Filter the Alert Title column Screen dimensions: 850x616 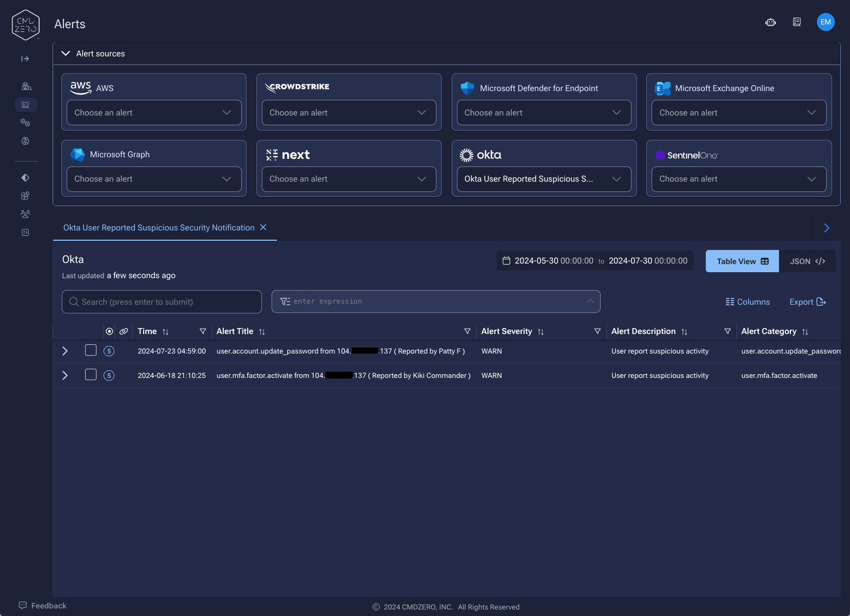(467, 331)
